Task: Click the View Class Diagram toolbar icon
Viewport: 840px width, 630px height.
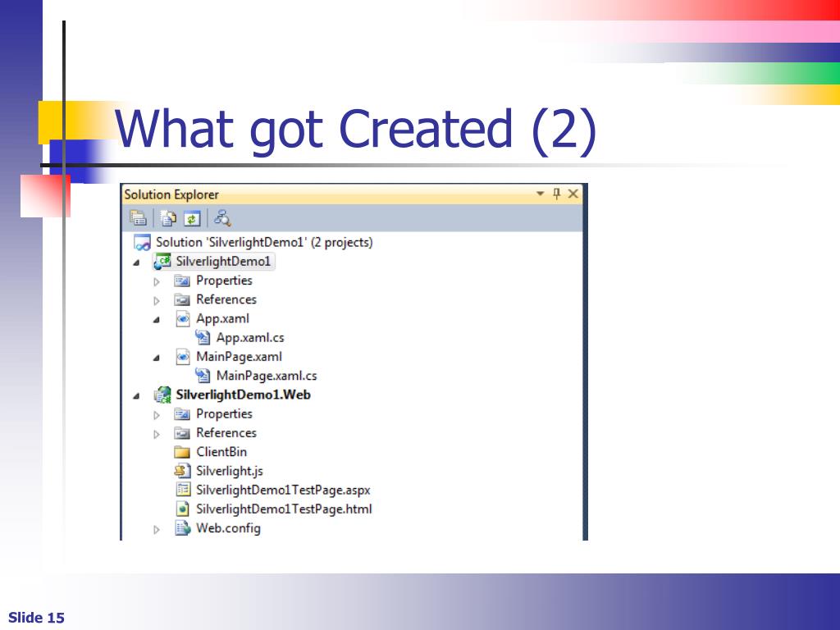Action: point(221,218)
